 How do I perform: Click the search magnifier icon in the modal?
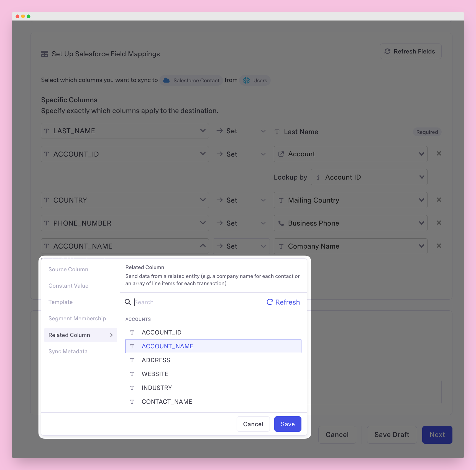coord(128,302)
